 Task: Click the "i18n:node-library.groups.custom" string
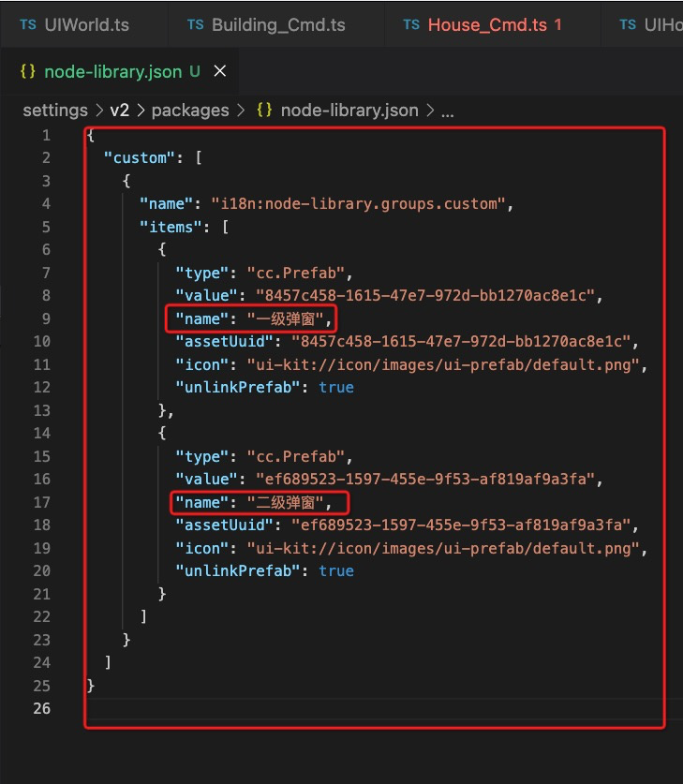point(359,204)
